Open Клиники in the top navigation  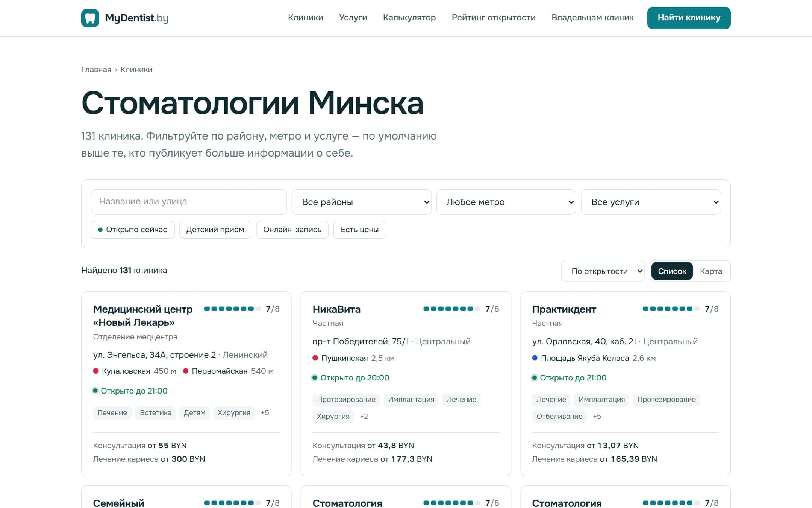(x=305, y=18)
